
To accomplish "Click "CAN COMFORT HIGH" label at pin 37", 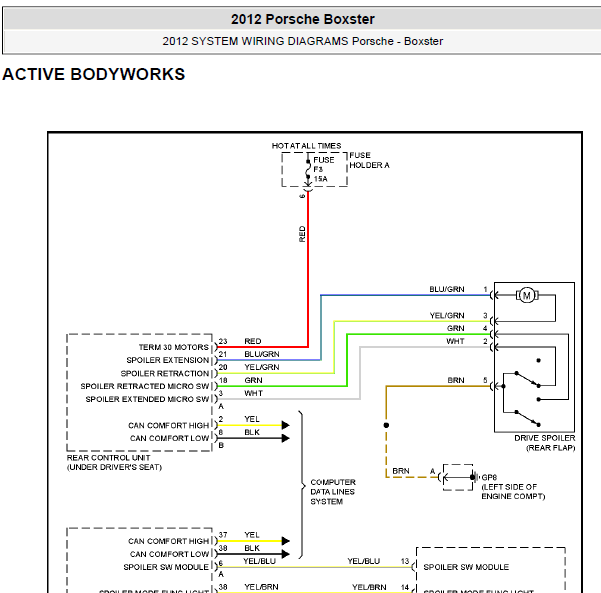I will (169, 541).
